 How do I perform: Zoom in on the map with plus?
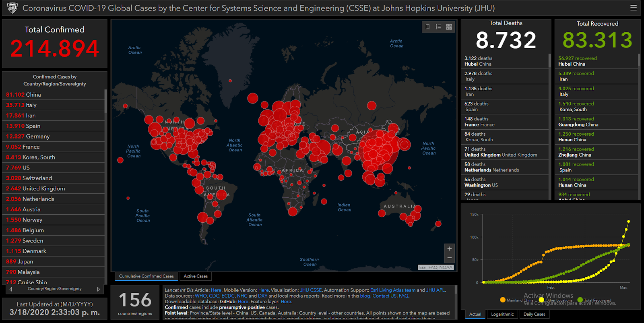coord(450,248)
